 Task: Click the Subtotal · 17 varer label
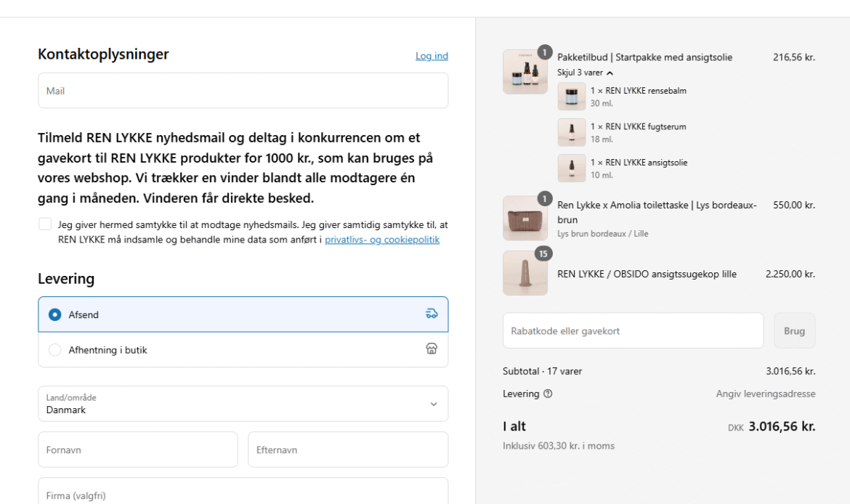pyautogui.click(x=542, y=371)
